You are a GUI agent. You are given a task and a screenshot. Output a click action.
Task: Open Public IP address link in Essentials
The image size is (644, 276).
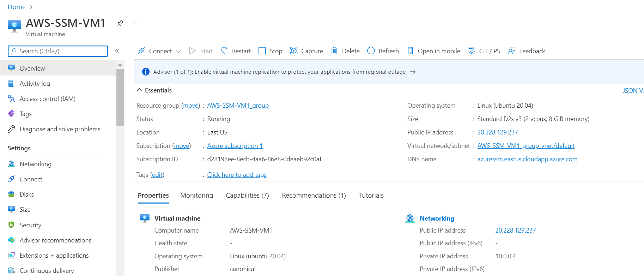[x=498, y=132]
